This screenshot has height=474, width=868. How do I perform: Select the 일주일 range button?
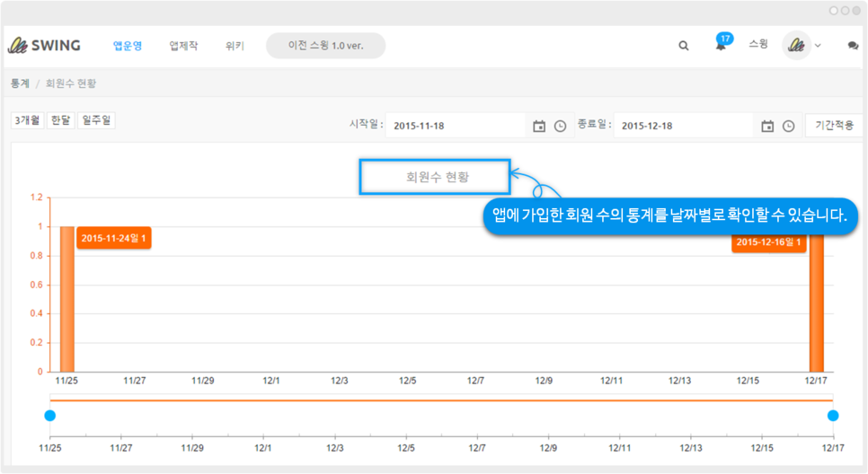click(96, 120)
